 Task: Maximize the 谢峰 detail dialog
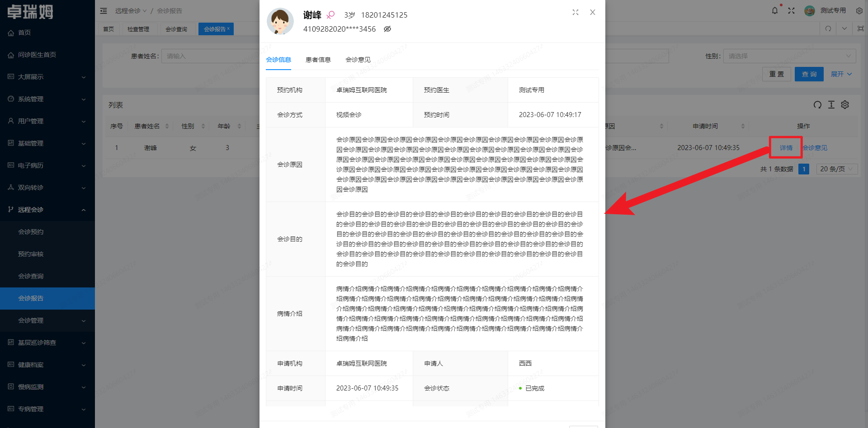tap(575, 12)
